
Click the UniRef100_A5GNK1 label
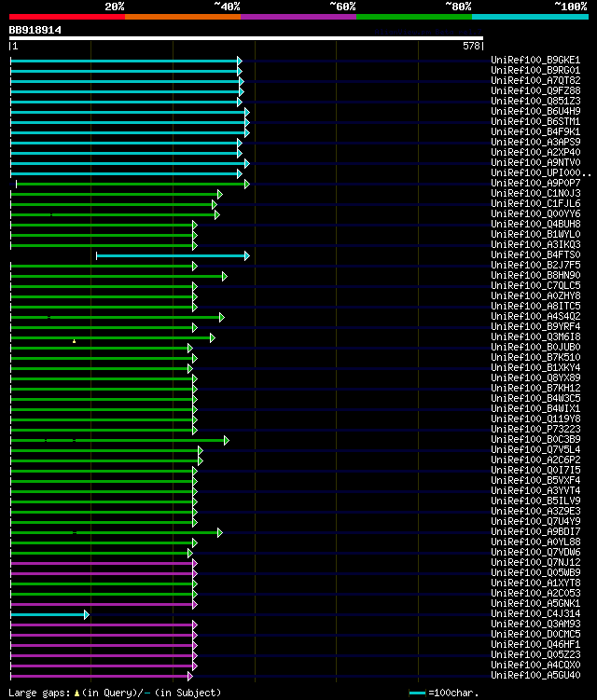[535, 604]
